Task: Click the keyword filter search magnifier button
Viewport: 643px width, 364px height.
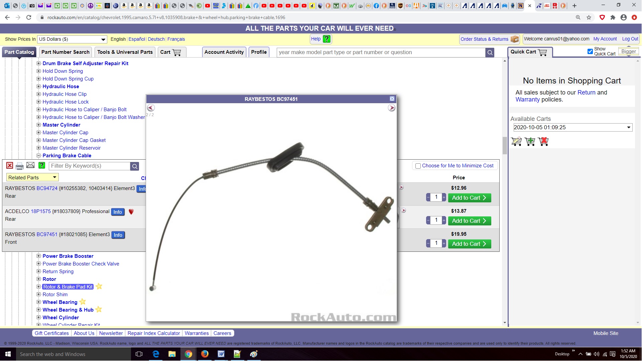Action: coord(135,167)
